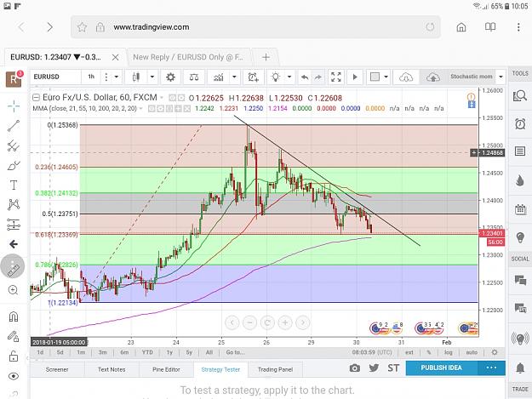Open the Strategy Tester tab

[x=220, y=369]
